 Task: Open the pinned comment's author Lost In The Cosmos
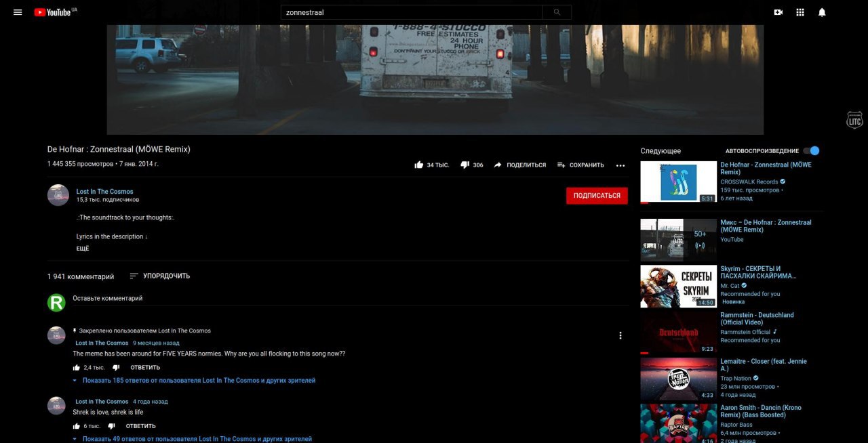click(102, 343)
